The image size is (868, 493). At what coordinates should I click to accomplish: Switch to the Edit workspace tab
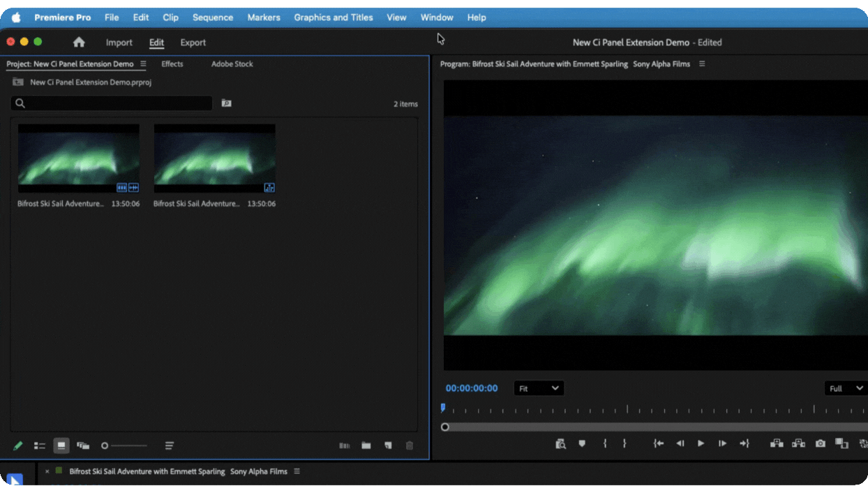point(156,43)
